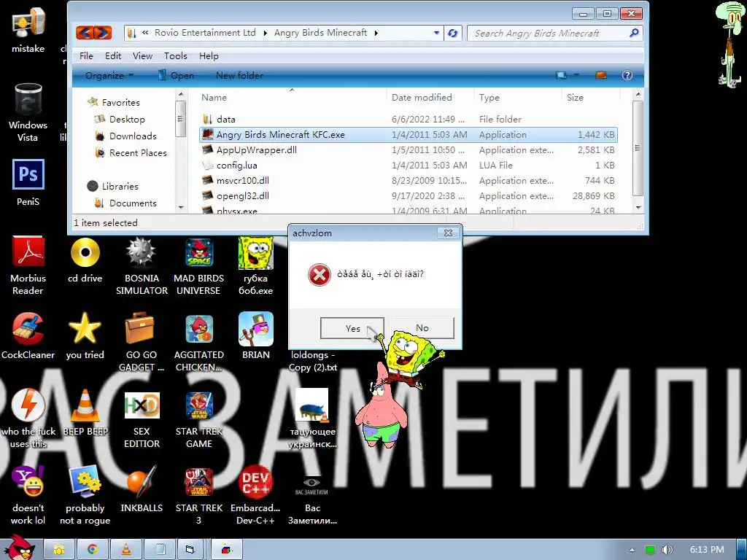Viewport: 747px width, 560px height.
Task: Open the mistake desktop icon
Action: pyautogui.click(x=28, y=29)
